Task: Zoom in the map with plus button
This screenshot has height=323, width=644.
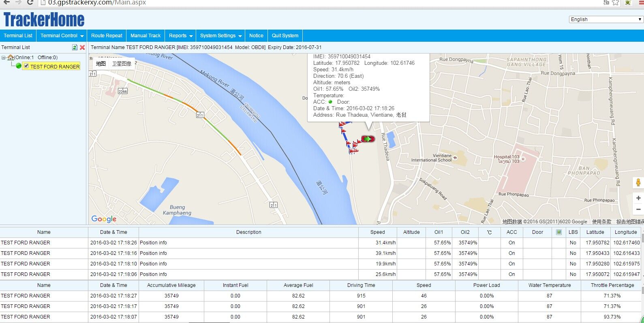Action: pyautogui.click(x=638, y=198)
